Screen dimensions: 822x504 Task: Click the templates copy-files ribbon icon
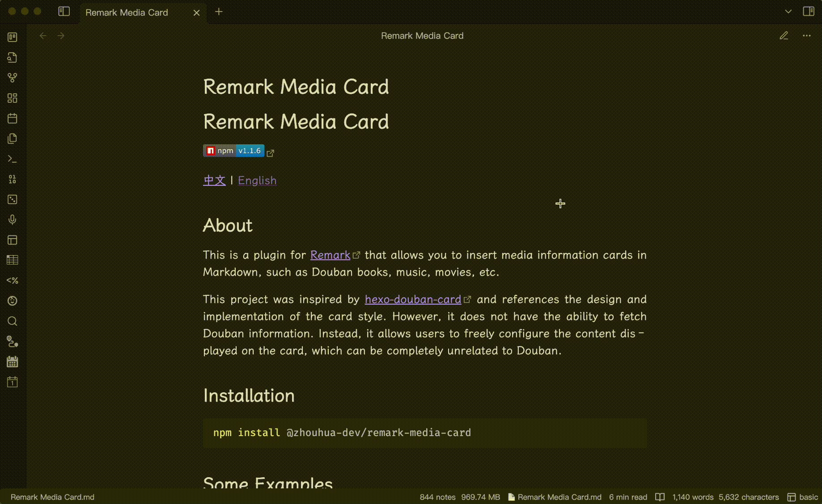(13, 139)
